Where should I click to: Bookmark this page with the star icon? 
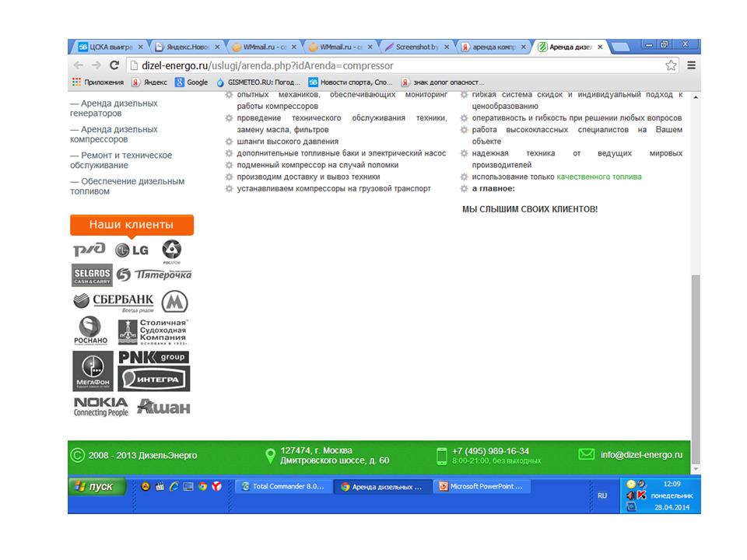point(671,65)
